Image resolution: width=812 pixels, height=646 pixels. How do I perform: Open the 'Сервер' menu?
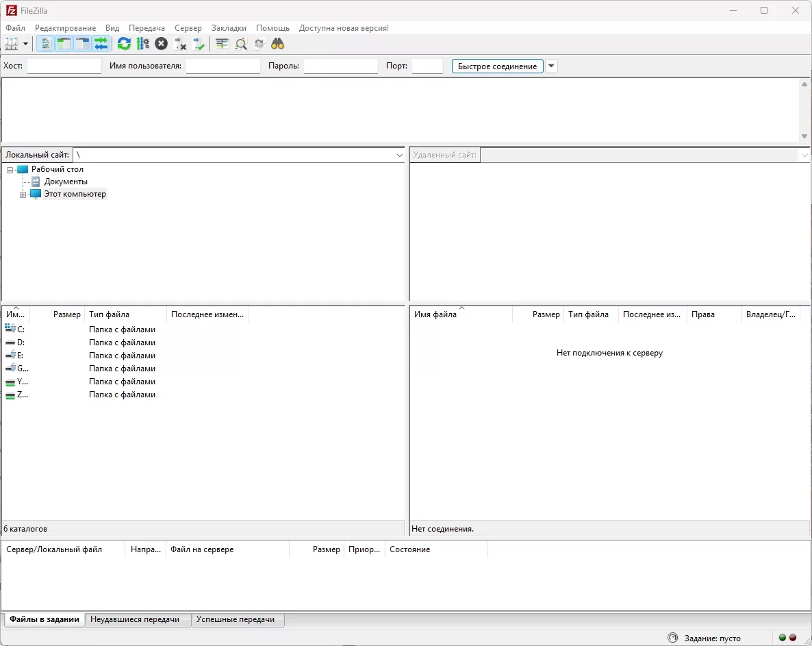pyautogui.click(x=188, y=28)
